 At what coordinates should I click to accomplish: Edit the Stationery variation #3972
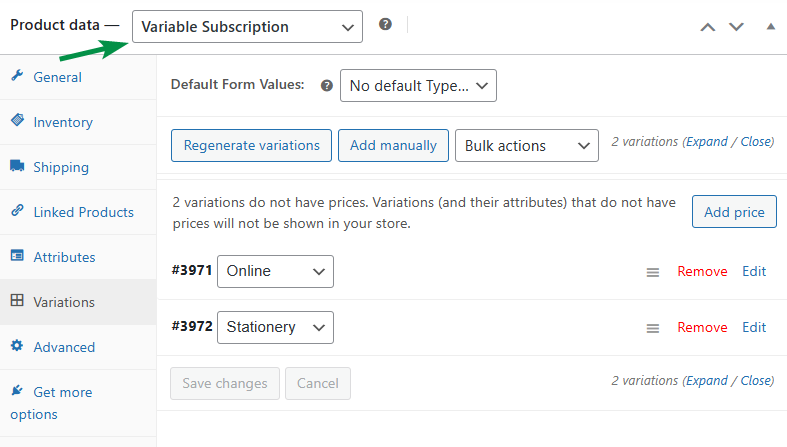754,327
